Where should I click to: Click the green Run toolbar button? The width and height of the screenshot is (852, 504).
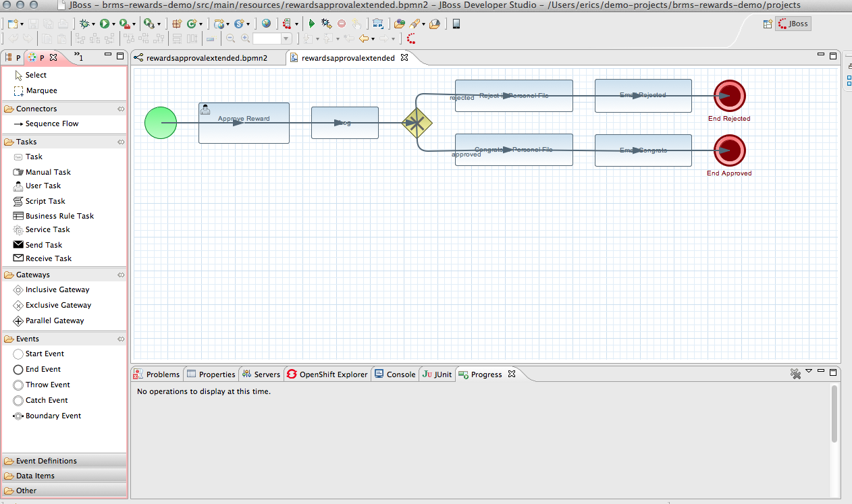point(105,24)
